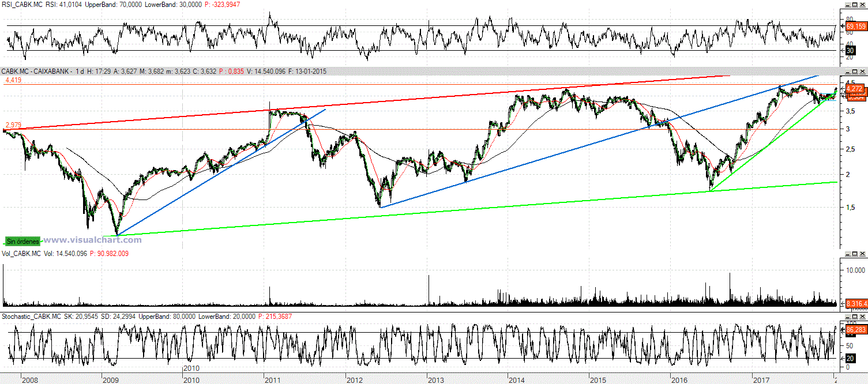
Task: Click the 2014 year label on time axis
Action: coord(517,380)
